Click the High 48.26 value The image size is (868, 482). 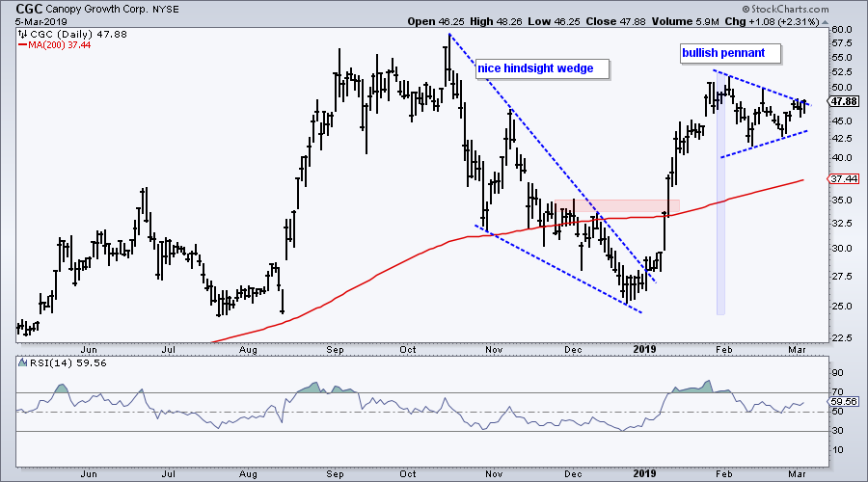pyautogui.click(x=496, y=21)
